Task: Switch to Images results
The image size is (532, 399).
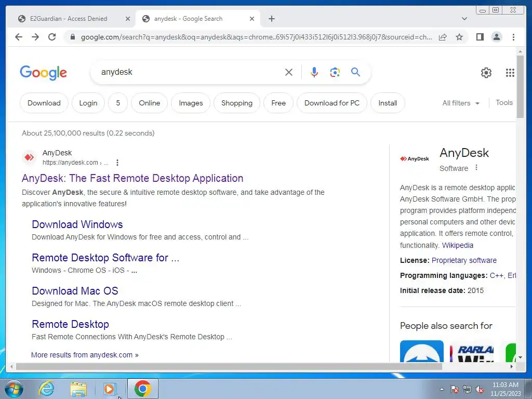Action: [191, 103]
